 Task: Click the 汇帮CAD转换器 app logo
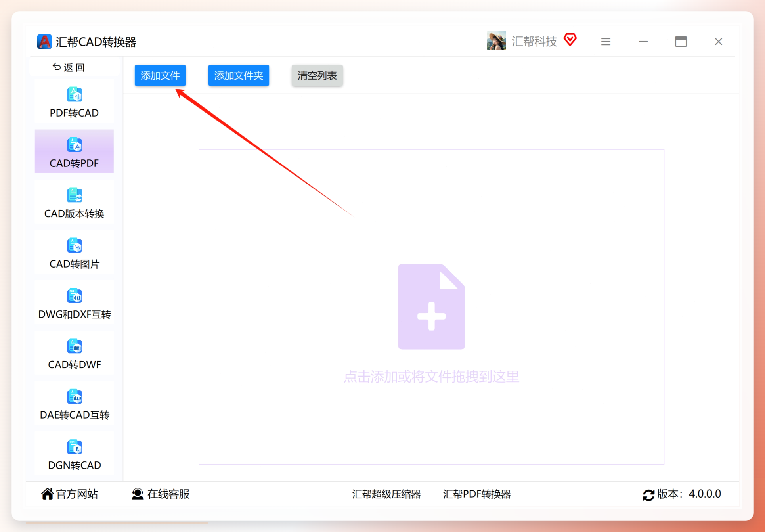44,42
